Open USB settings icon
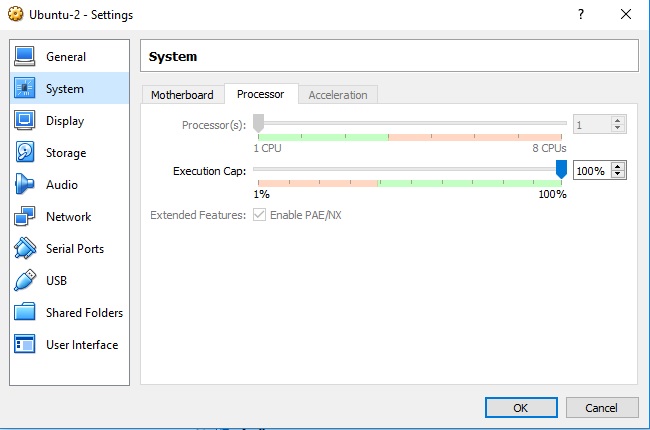Screen dimensions: 650x430 tap(25, 281)
